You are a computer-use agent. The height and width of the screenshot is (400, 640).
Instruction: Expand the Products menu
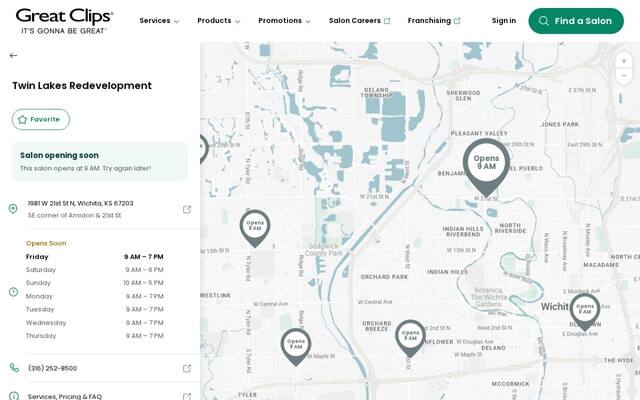218,20
